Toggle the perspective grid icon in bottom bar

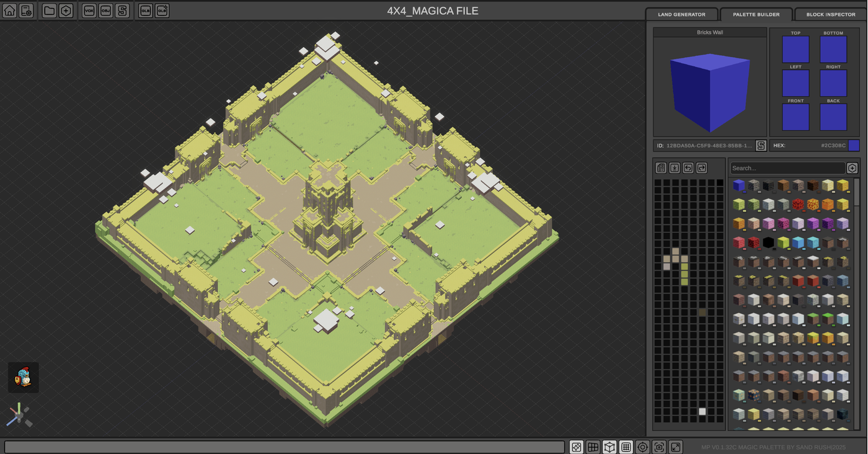593,447
